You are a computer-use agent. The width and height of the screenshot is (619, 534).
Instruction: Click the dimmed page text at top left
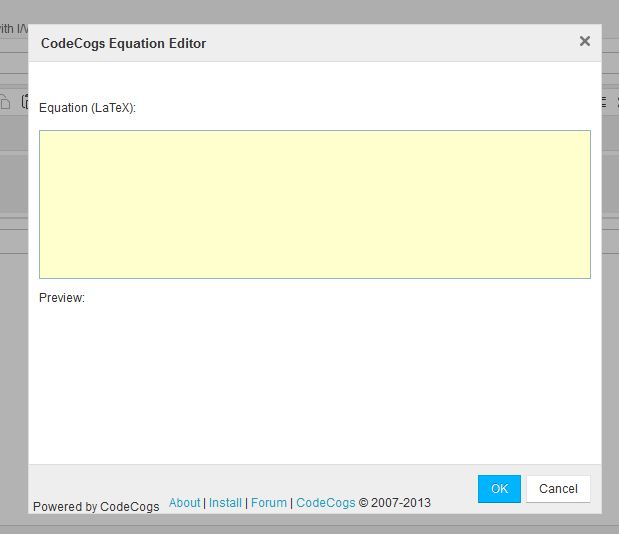8,29
